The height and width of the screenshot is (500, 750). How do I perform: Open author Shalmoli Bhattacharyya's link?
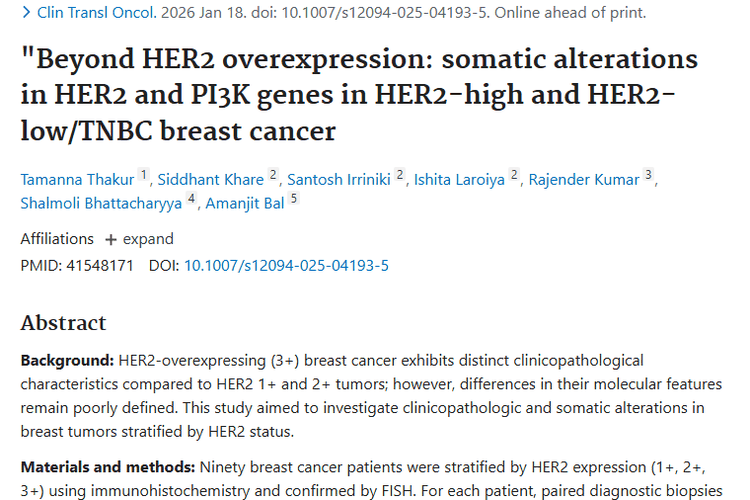point(101,204)
